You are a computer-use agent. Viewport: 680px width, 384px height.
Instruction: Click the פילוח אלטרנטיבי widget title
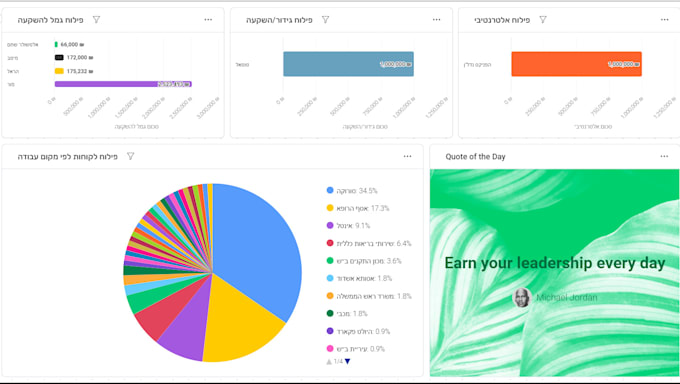pos(502,20)
